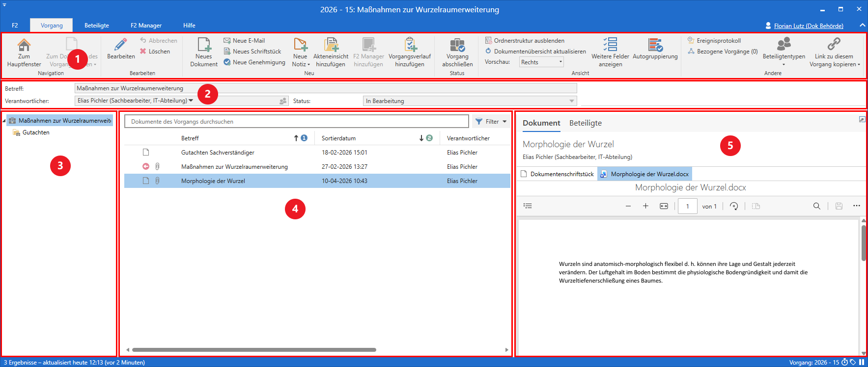The width and height of the screenshot is (868, 367).
Task: Switch to Beteiligte tab in preview pane
Action: coord(586,123)
